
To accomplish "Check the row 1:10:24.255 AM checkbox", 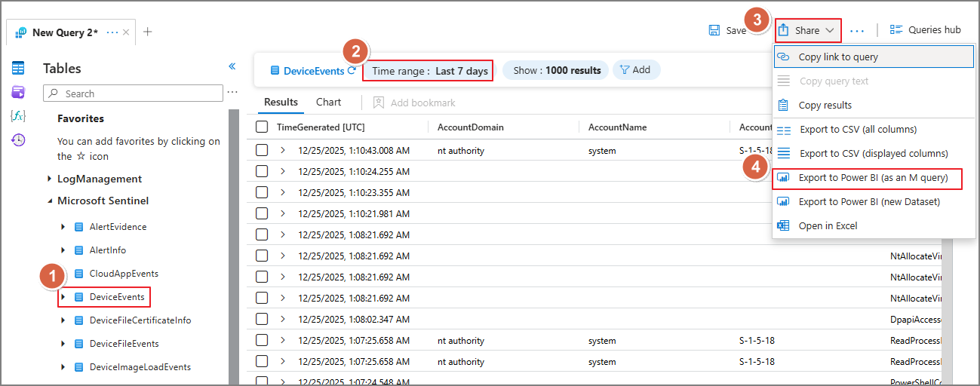I will point(262,171).
